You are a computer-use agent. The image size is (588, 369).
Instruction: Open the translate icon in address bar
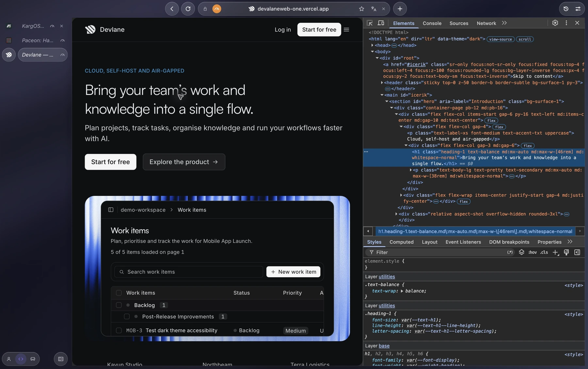(374, 9)
